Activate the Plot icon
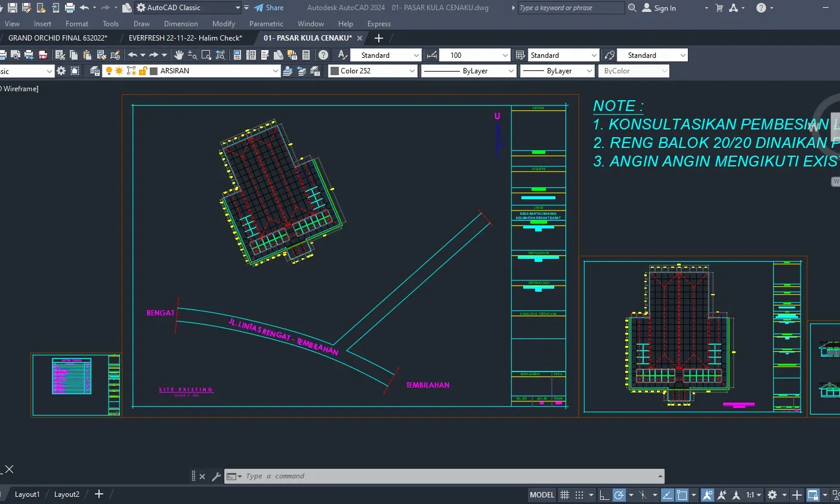 (x=29, y=55)
